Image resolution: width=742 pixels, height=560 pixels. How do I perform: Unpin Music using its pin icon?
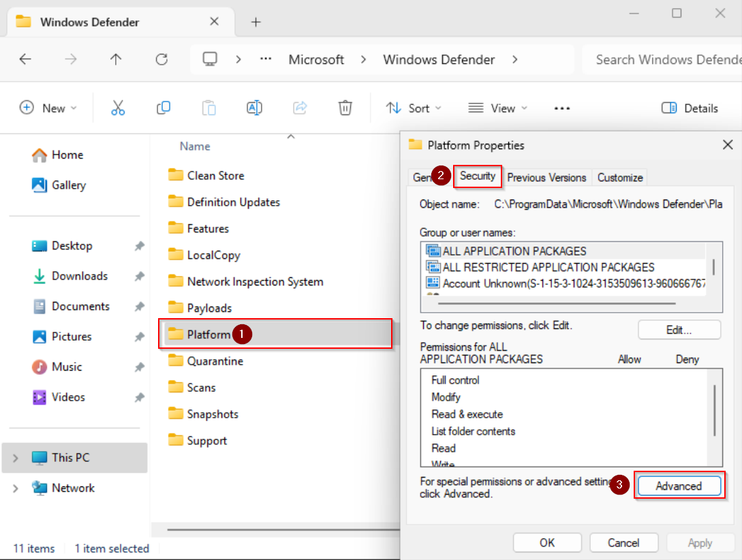(139, 367)
